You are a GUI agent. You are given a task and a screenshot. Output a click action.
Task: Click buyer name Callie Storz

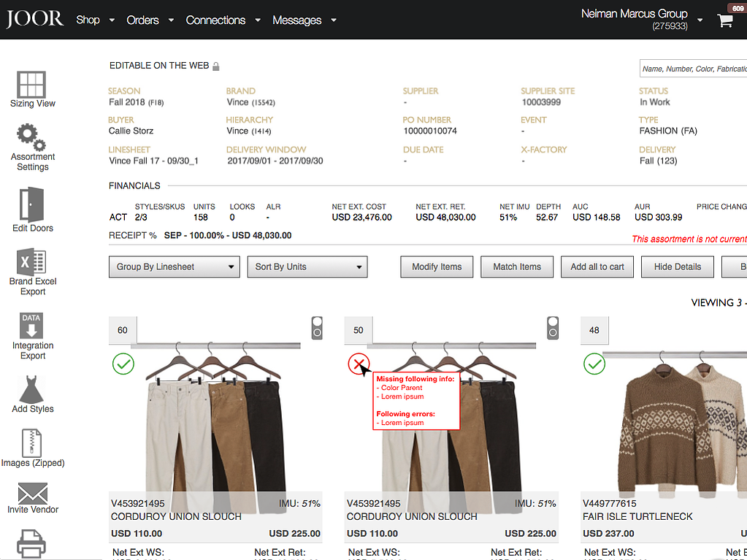(x=131, y=131)
